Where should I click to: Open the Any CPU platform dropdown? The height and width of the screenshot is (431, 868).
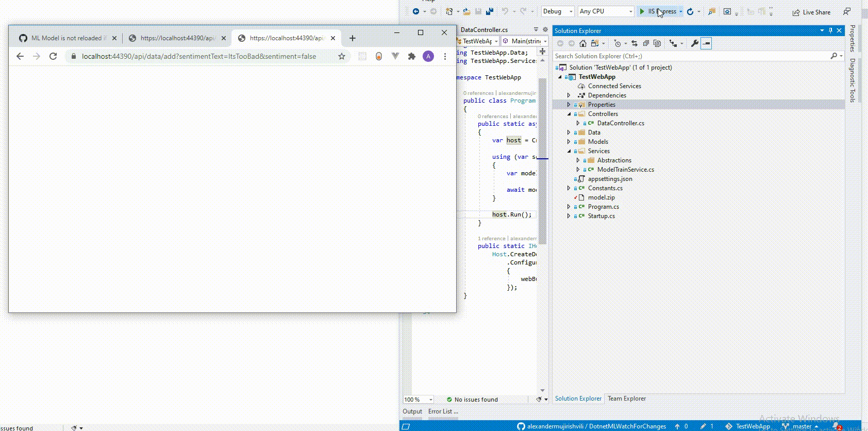606,11
